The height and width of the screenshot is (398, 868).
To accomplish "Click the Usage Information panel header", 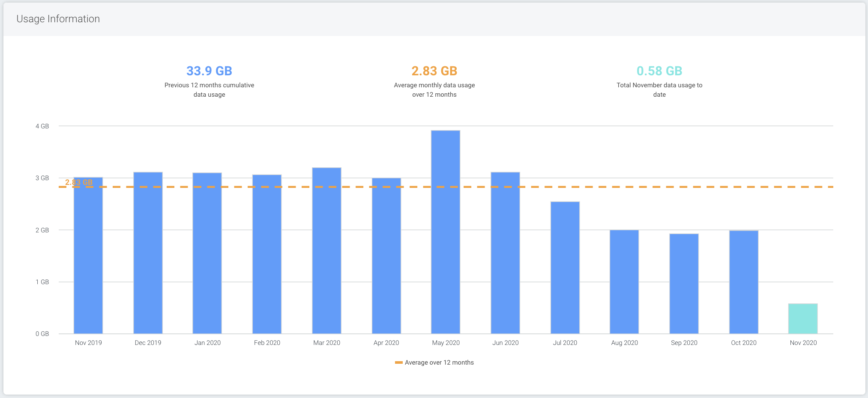I will pos(58,19).
